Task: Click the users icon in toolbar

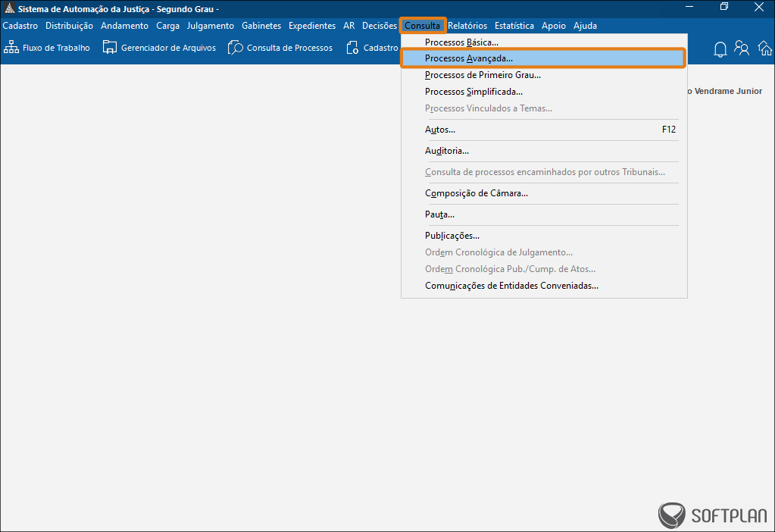Action: [x=742, y=48]
